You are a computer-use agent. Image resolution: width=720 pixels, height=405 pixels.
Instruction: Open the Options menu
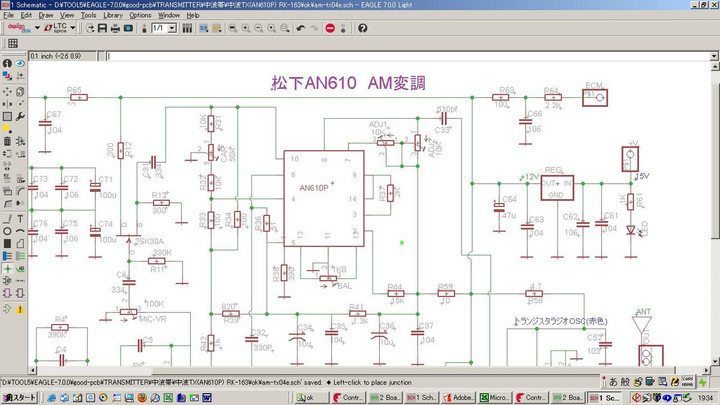tap(140, 16)
